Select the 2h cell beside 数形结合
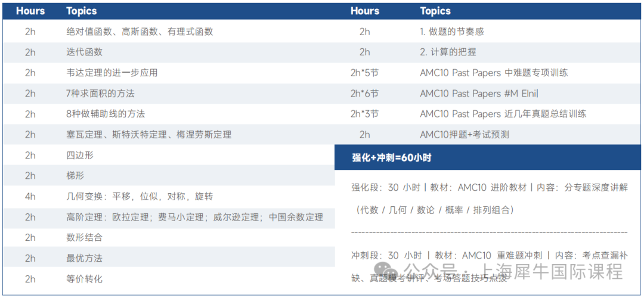Image resolution: width=644 pixels, height=298 pixels. pos(30,238)
